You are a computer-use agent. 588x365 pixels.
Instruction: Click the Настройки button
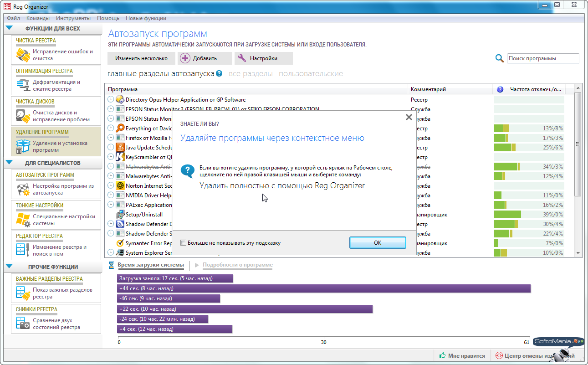(x=264, y=58)
